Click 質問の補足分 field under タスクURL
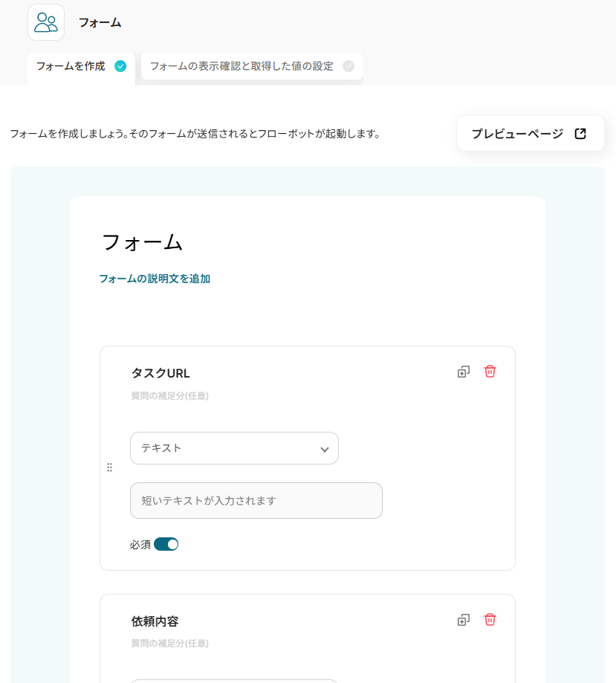Viewport: 616px width, 683px height. pos(169,396)
